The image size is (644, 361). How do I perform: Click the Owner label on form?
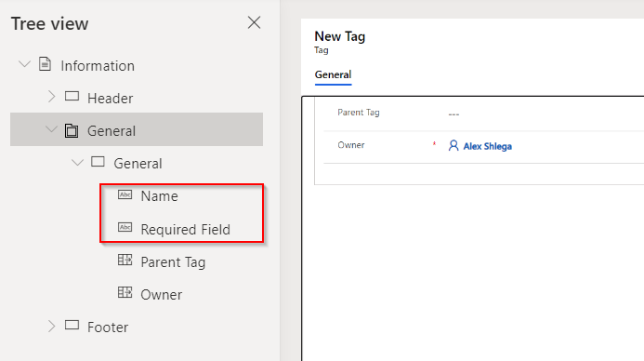[350, 145]
